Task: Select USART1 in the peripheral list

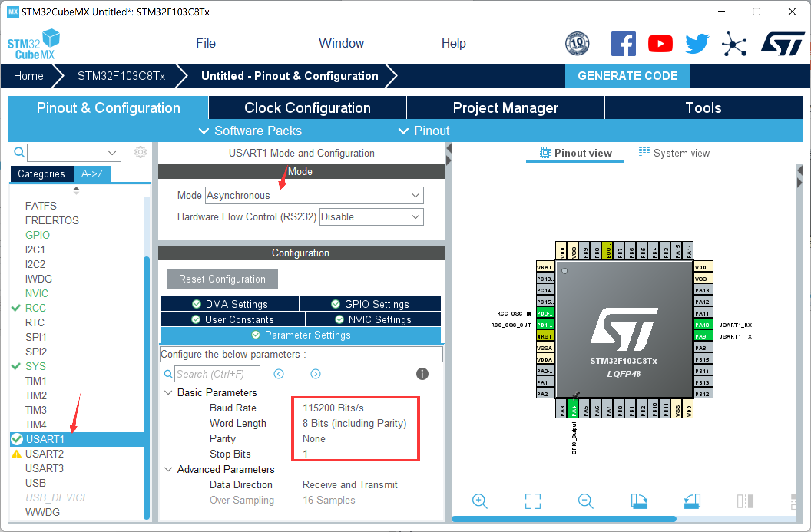Action: 45,439
